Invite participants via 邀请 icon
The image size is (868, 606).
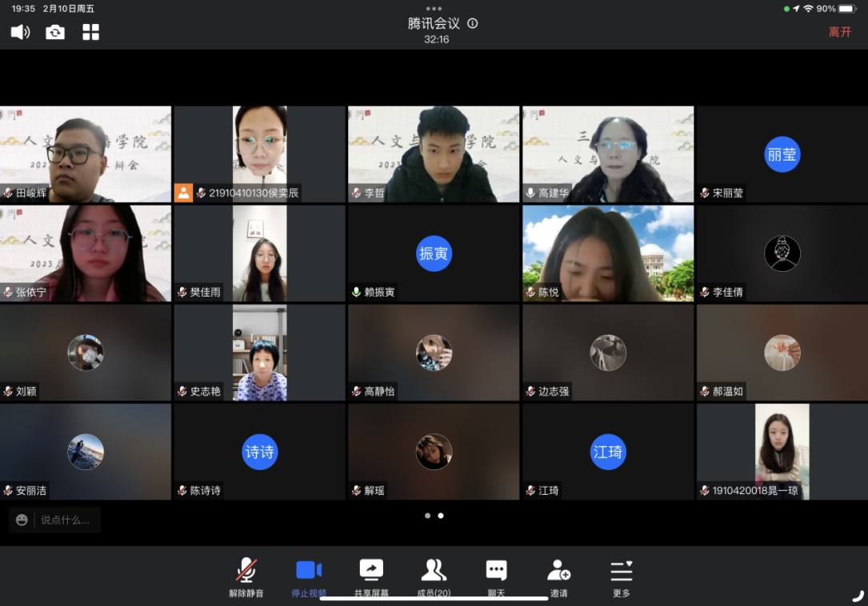(x=558, y=577)
